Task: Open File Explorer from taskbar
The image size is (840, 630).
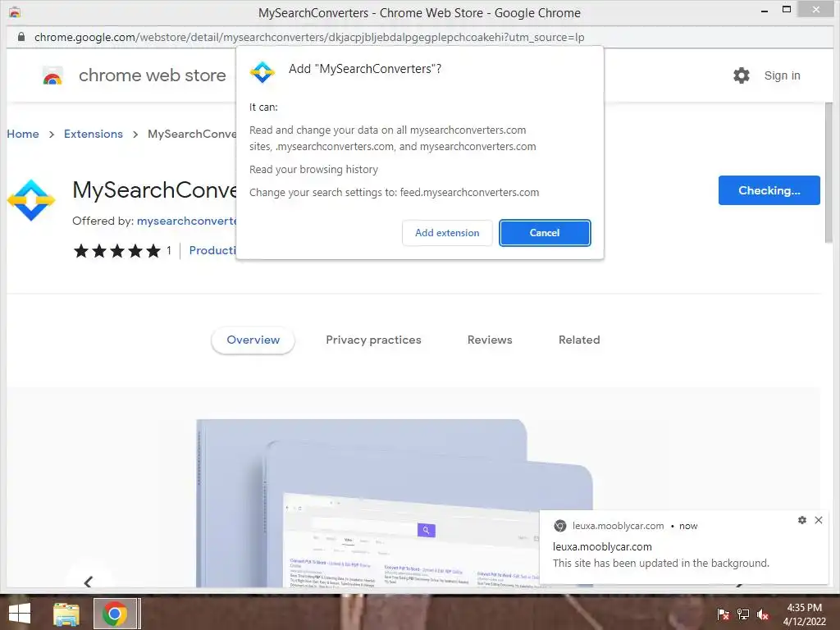Action: coord(66,614)
